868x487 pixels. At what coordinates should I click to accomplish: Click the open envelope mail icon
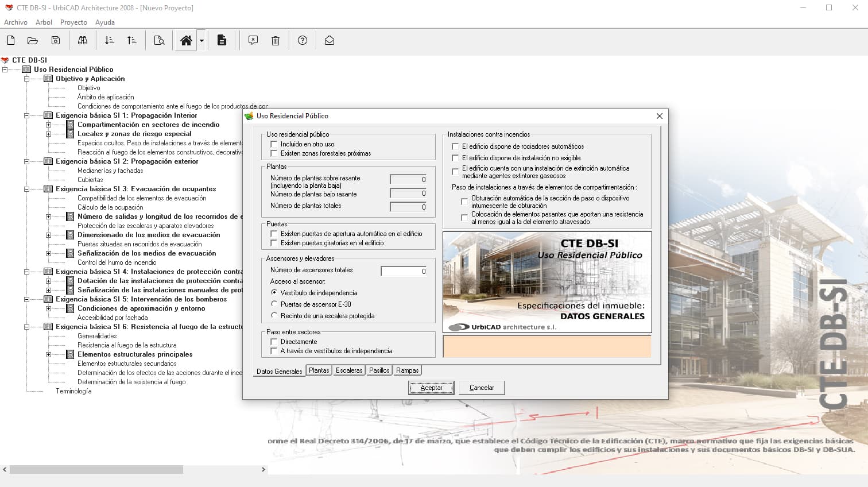[330, 40]
